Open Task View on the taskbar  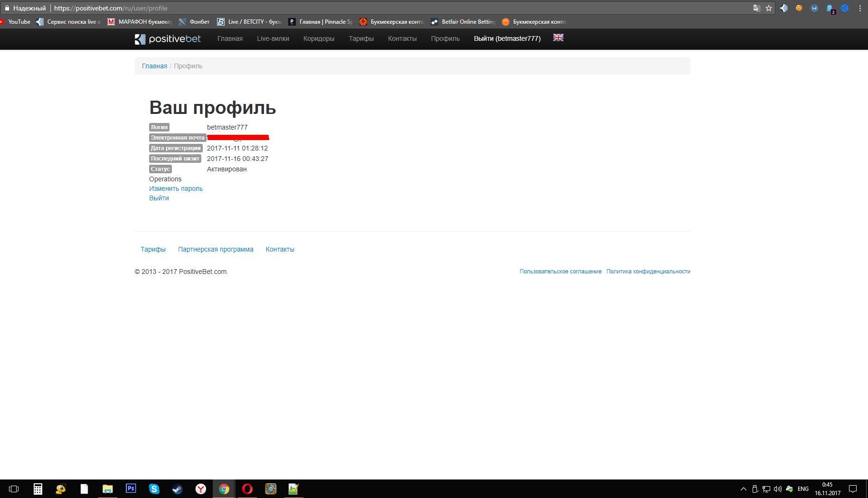pos(13,489)
